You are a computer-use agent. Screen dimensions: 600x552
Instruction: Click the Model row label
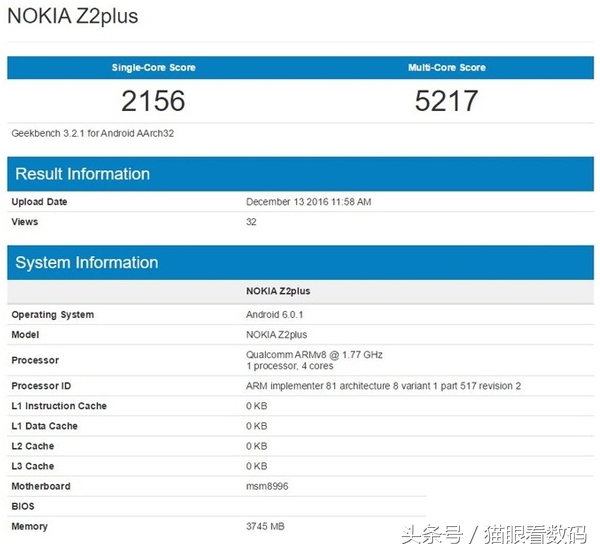(x=25, y=335)
